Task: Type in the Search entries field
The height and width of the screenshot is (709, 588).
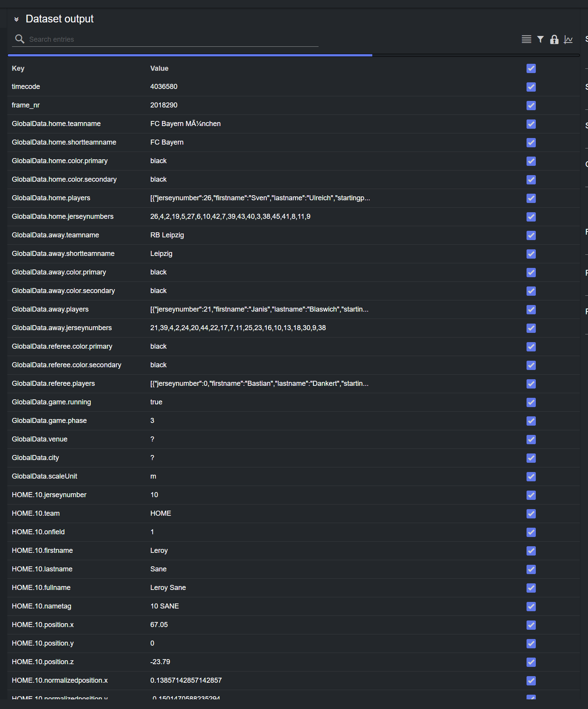Action: (x=170, y=39)
